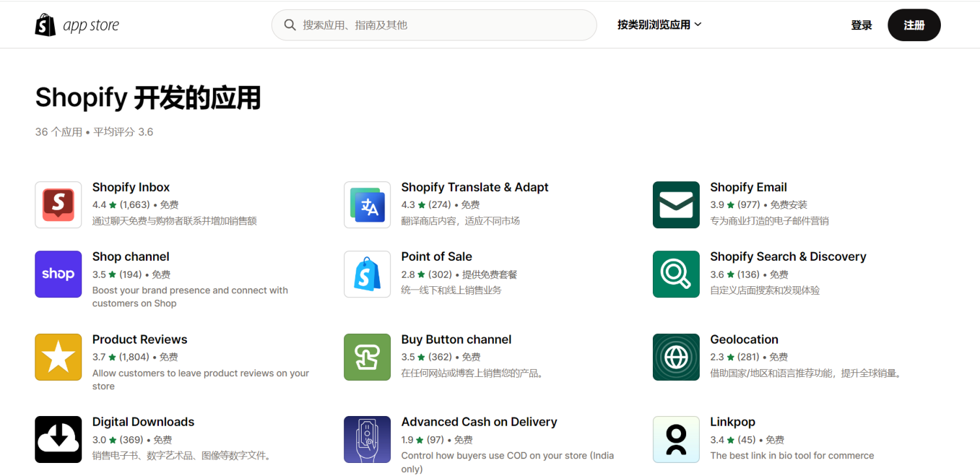Viewport: 980px width, 476px height.
Task: Select the Geolocation globe icon
Action: click(676, 357)
